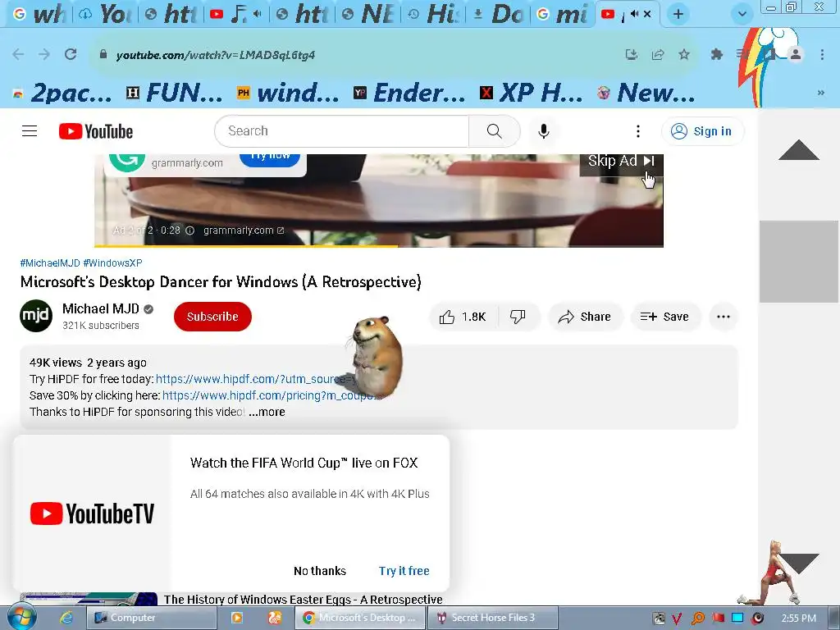
Task: Click the #WindowsXP hashtag
Action: [x=112, y=263]
